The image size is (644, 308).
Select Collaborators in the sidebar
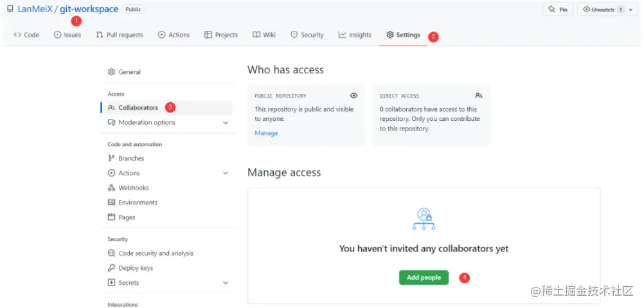(166, 107)
